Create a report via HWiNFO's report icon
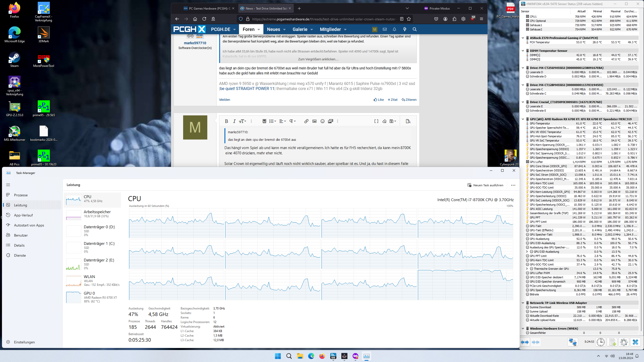644x362 pixels. coord(612,342)
